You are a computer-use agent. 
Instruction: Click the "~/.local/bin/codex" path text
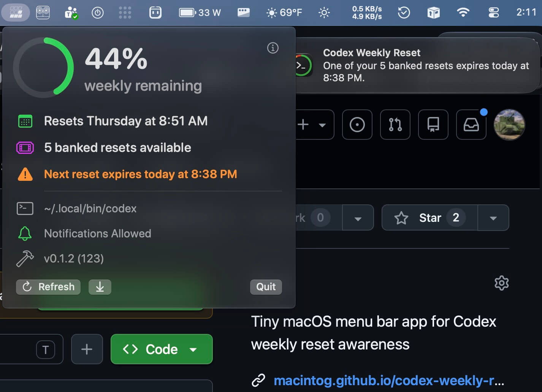pos(90,209)
